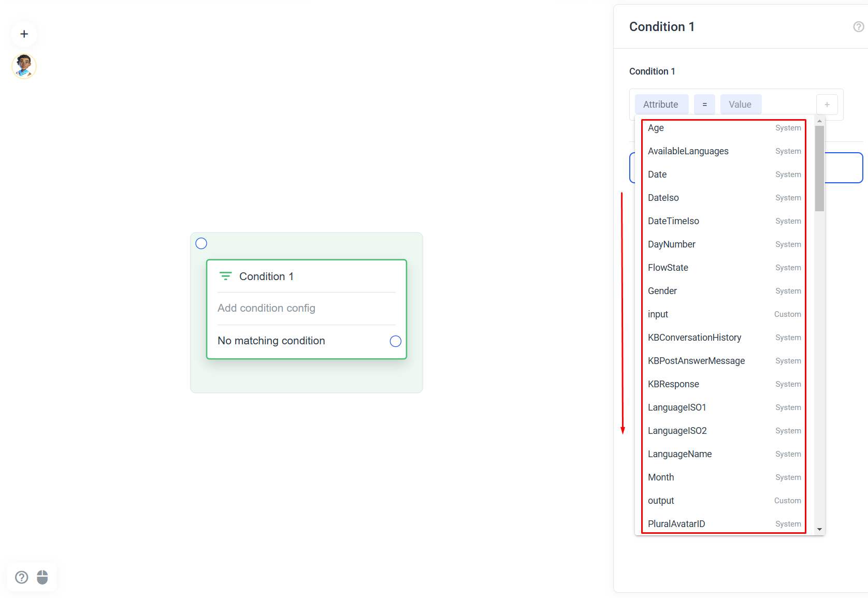Screen dimensions: 868x598
Task: Click the plus button next to Value
Action: click(x=827, y=105)
